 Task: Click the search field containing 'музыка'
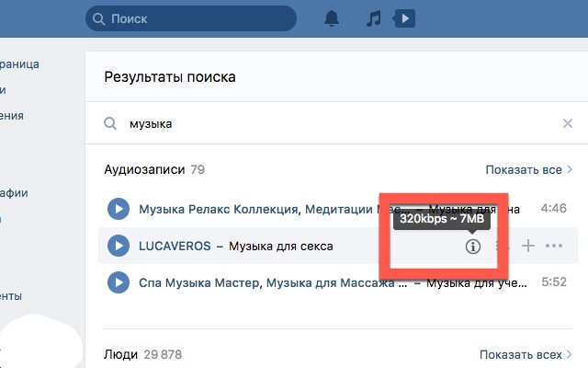336,123
